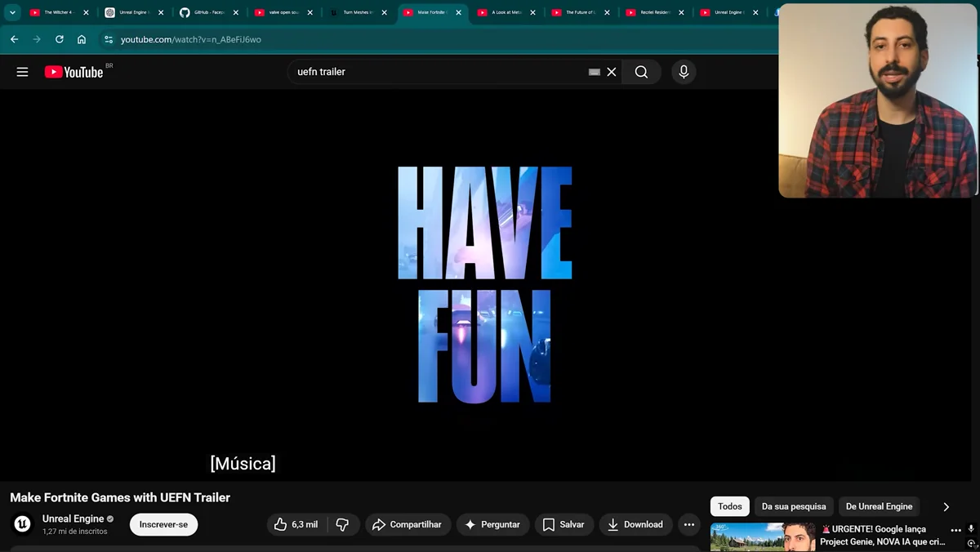
Task: Close The Future of tab
Action: point(608,12)
